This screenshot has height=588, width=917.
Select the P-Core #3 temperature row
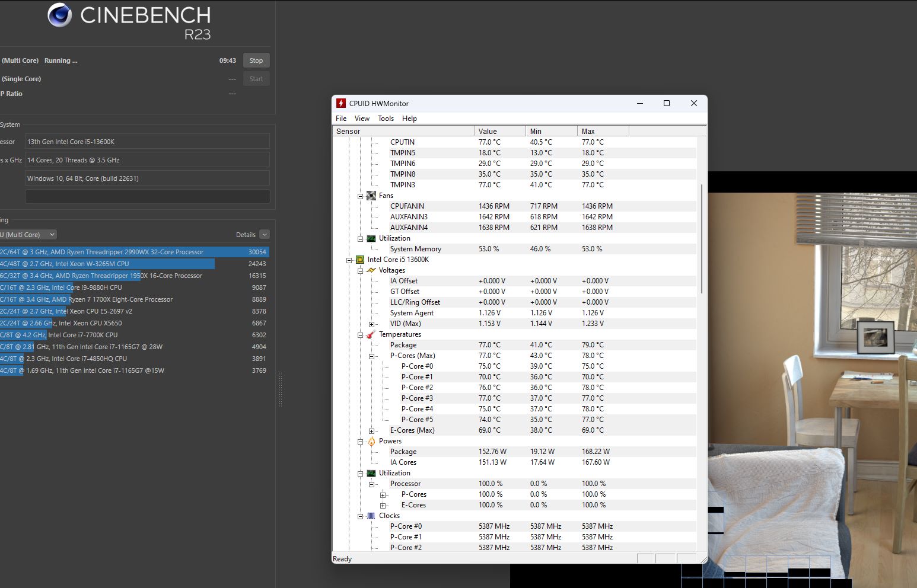(x=514, y=398)
